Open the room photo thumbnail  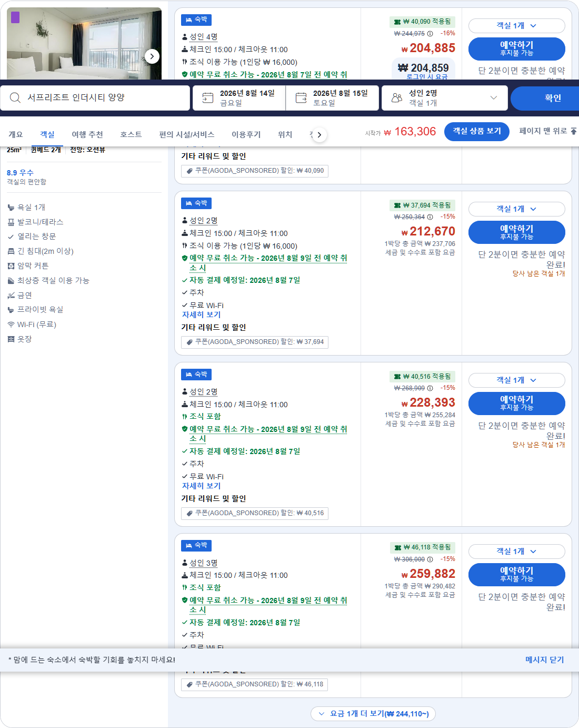(84, 43)
